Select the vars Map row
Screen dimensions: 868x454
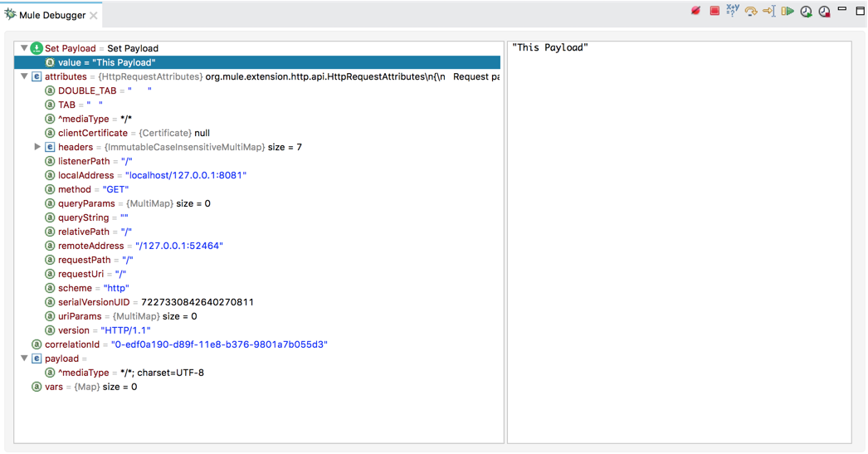pos(90,387)
